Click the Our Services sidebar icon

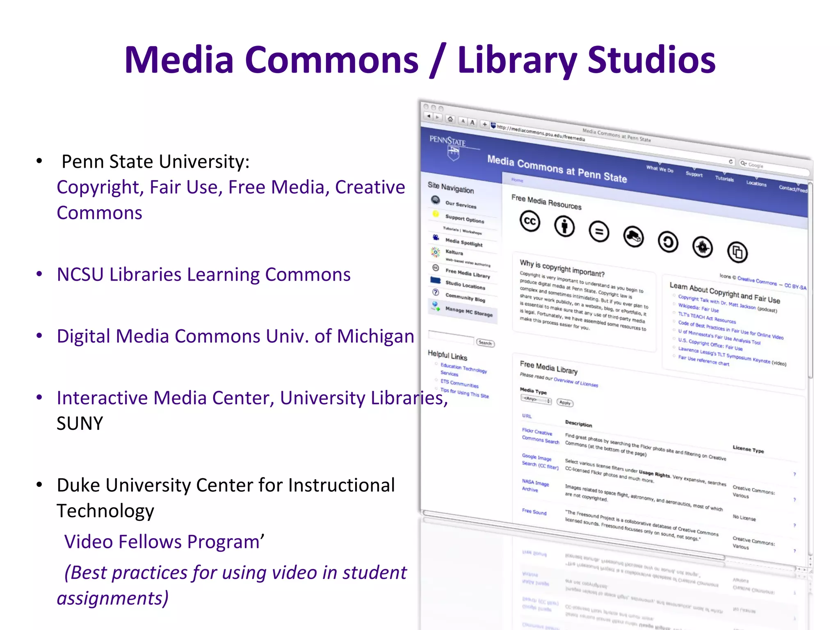click(x=435, y=200)
